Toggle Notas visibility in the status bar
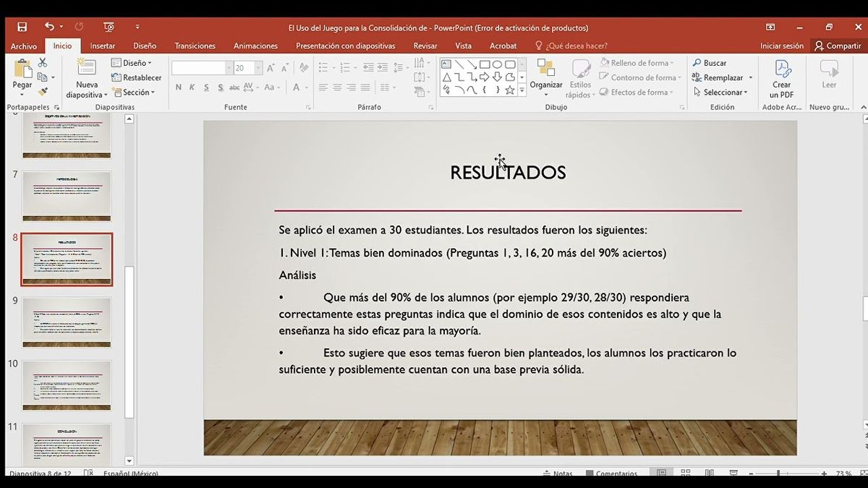The width and height of the screenshot is (868, 488). (x=558, y=474)
